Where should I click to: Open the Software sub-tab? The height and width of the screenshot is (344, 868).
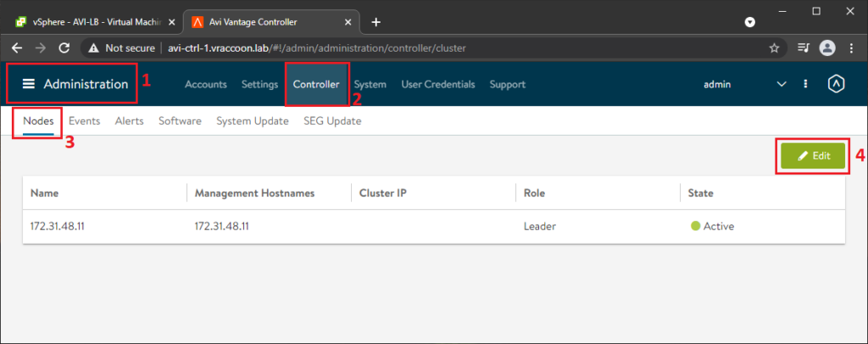click(x=180, y=121)
